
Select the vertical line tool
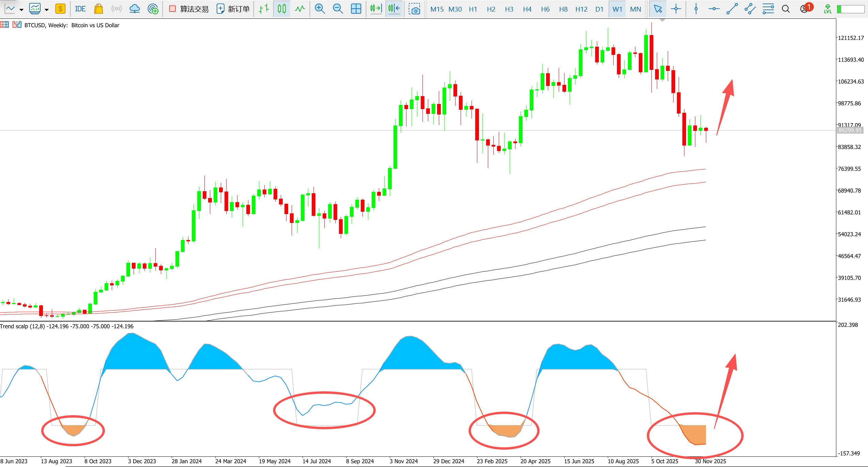696,9
